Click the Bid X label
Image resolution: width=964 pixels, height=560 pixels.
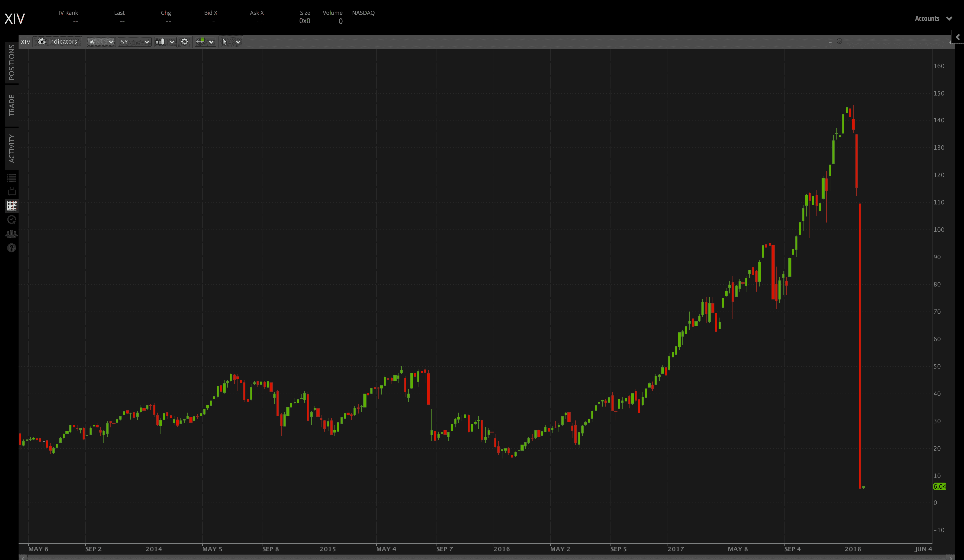coord(211,13)
